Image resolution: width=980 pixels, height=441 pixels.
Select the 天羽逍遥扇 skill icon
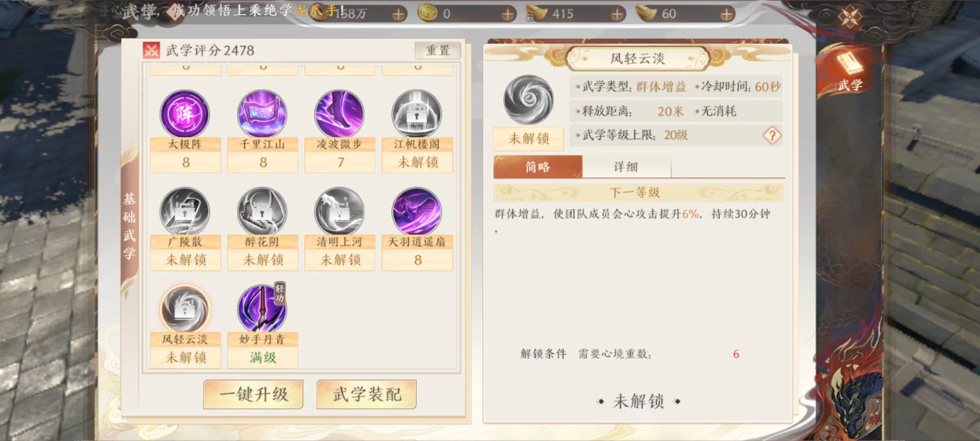[416, 212]
